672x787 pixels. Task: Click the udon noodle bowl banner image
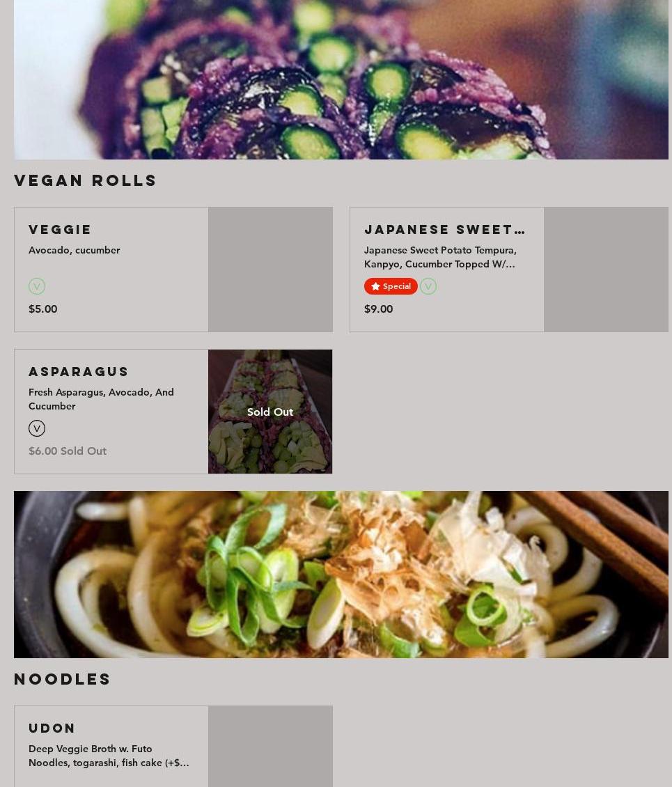(x=341, y=574)
